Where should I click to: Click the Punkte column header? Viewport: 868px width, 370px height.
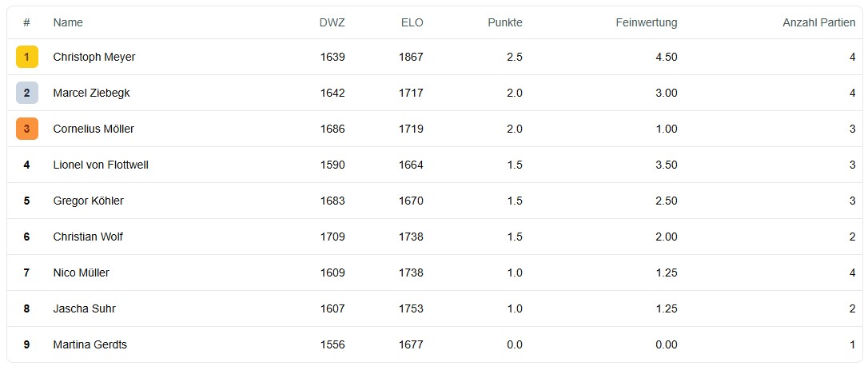point(505,22)
